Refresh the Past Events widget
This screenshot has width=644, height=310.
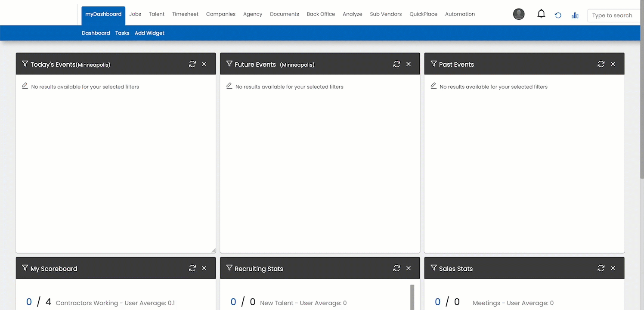tap(601, 64)
